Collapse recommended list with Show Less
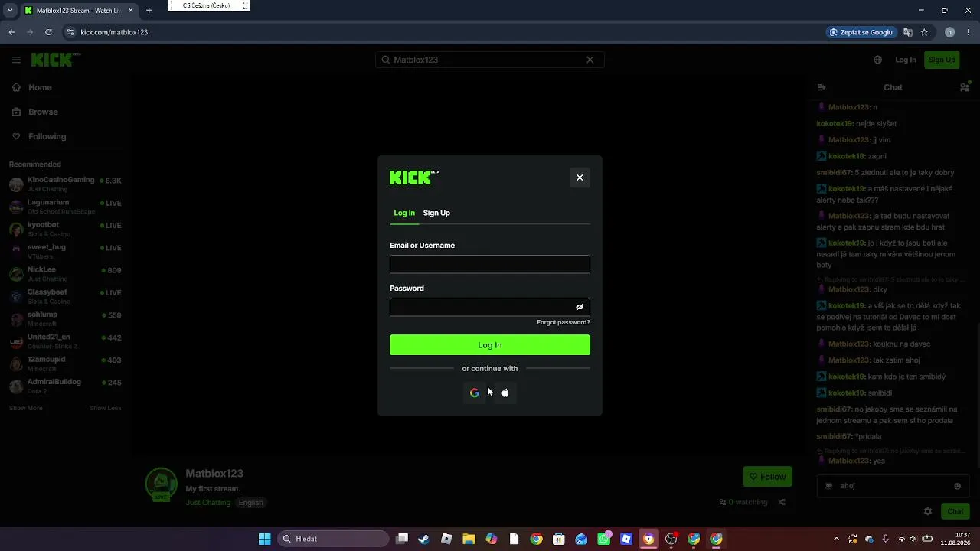 tap(106, 408)
